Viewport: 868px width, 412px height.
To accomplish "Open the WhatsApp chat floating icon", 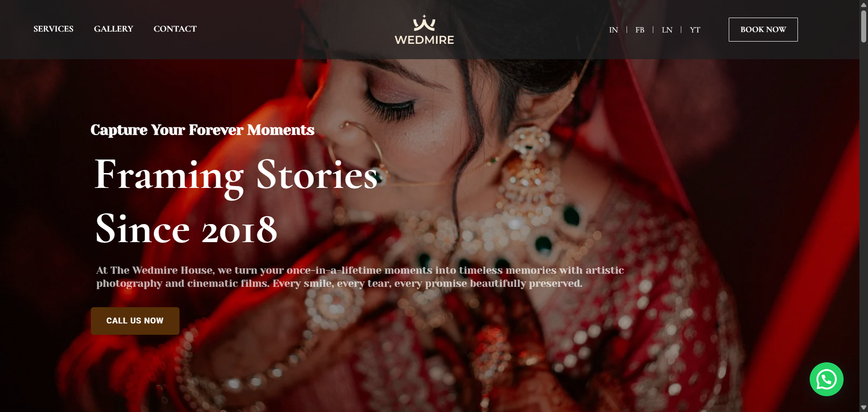I will (826, 379).
